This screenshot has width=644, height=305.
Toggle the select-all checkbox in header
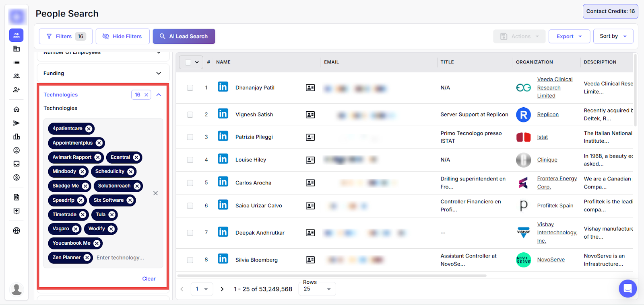188,62
